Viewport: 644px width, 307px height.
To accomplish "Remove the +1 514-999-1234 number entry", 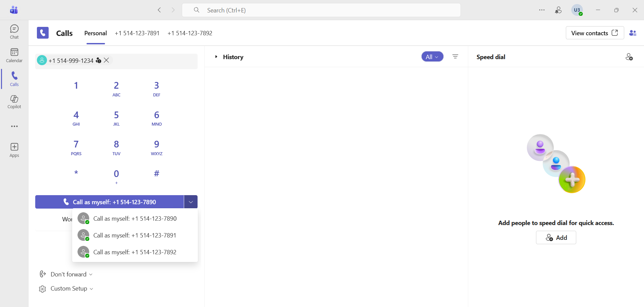I will click(107, 60).
